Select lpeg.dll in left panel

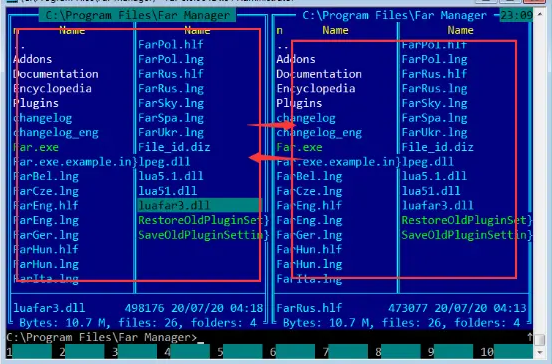[x=164, y=162]
